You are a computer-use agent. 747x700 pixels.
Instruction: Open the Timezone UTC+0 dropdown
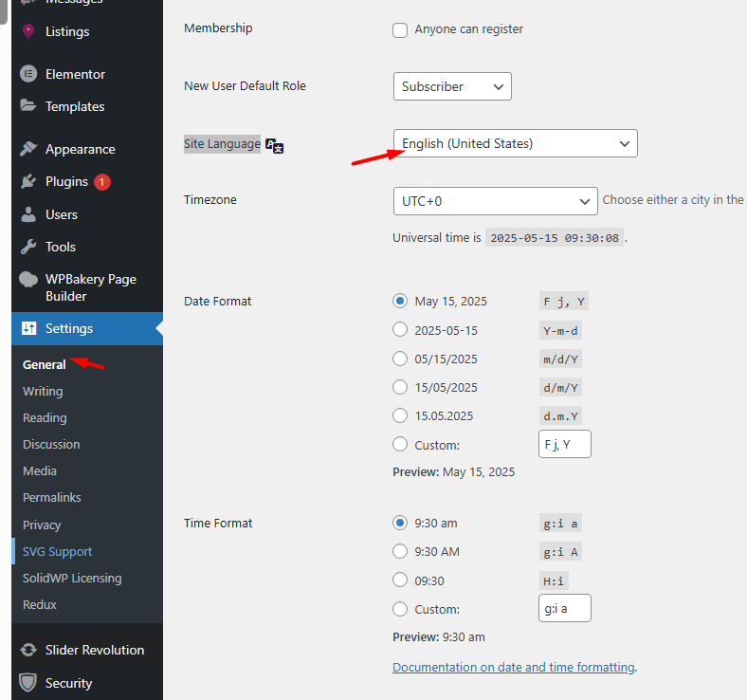click(x=495, y=201)
